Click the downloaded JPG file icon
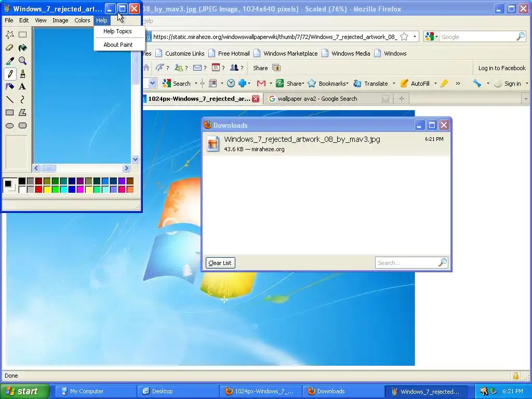The width and height of the screenshot is (532, 399). (x=213, y=144)
